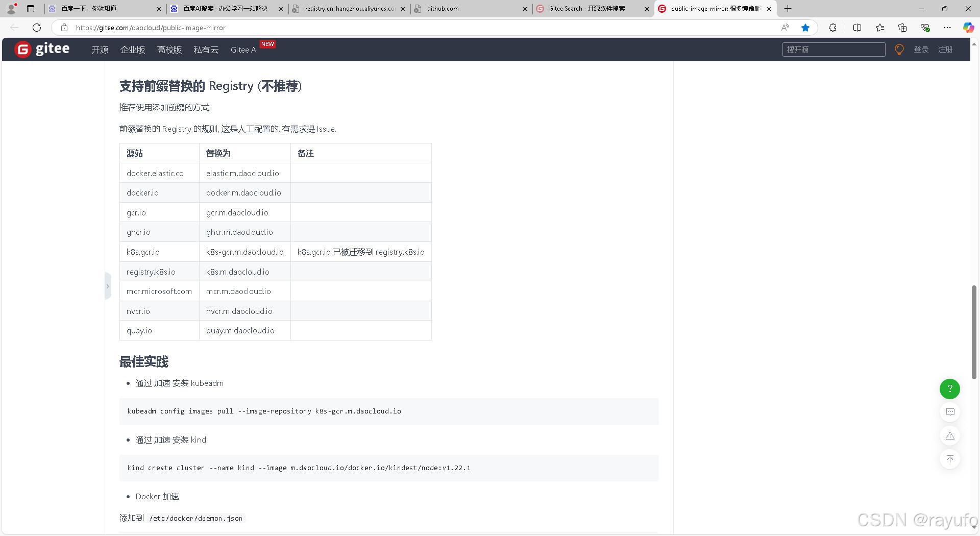Select docker.elastic.co table cell

159,173
